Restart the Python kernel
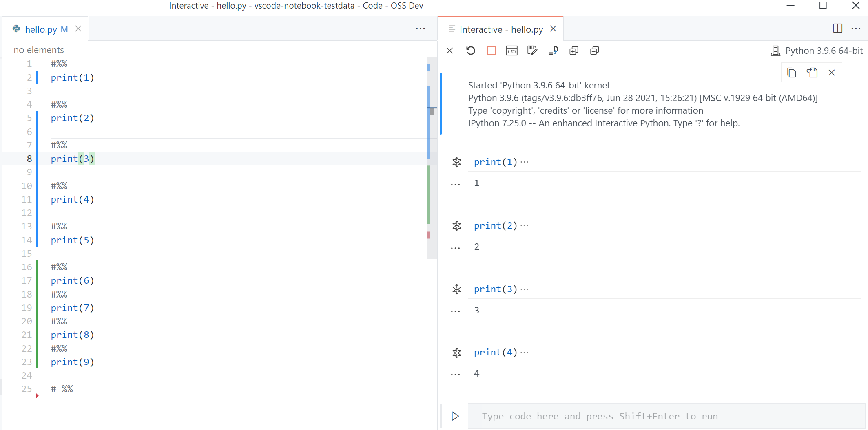 point(471,51)
